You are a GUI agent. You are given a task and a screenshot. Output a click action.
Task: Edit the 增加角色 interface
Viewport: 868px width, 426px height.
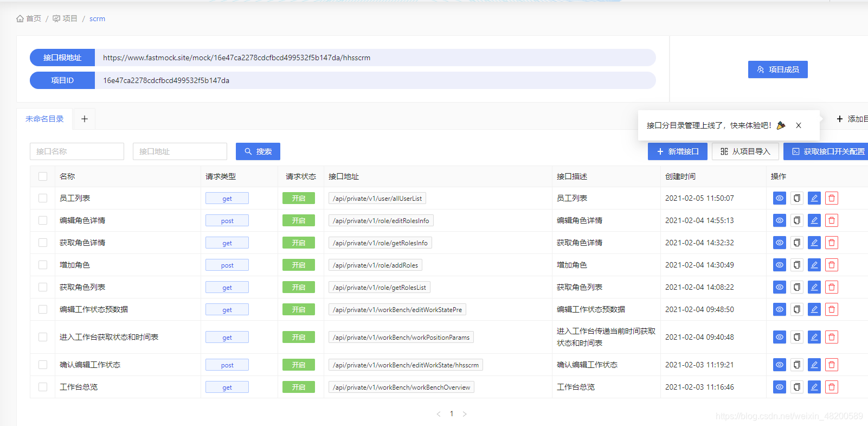tap(814, 265)
